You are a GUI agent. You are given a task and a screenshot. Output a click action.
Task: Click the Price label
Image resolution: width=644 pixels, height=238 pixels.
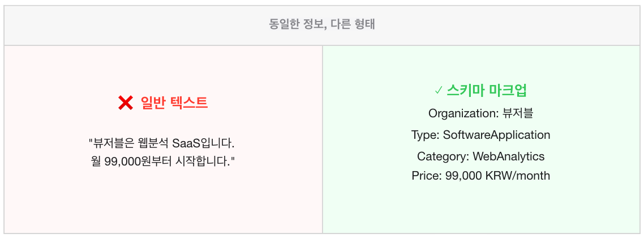[426, 176]
